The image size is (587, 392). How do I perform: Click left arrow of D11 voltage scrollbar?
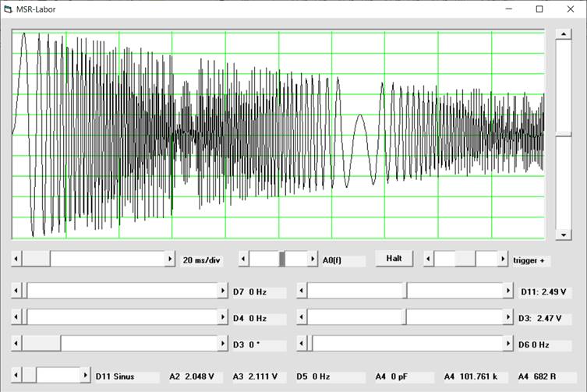click(302, 291)
